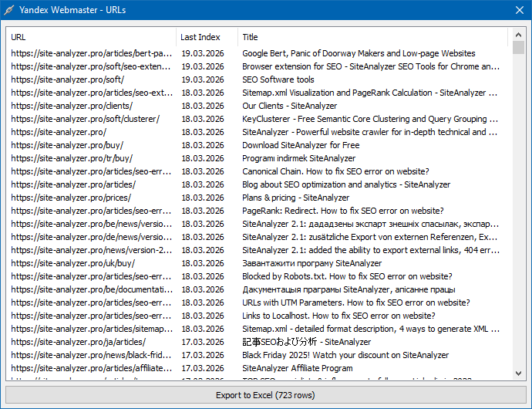Click URL https://site-analyzer.pro/ja/articles/
Screen dimensions: 532x409
point(79,342)
